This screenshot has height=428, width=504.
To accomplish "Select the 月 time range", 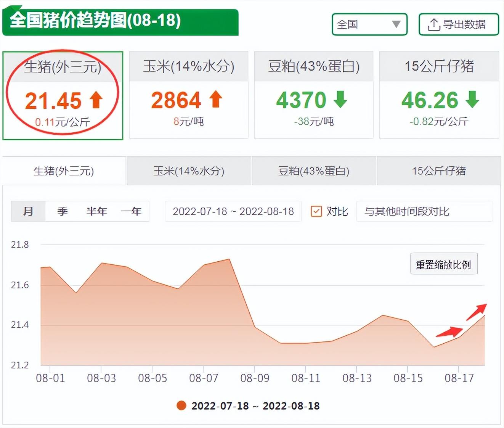I will pyautogui.click(x=28, y=211).
